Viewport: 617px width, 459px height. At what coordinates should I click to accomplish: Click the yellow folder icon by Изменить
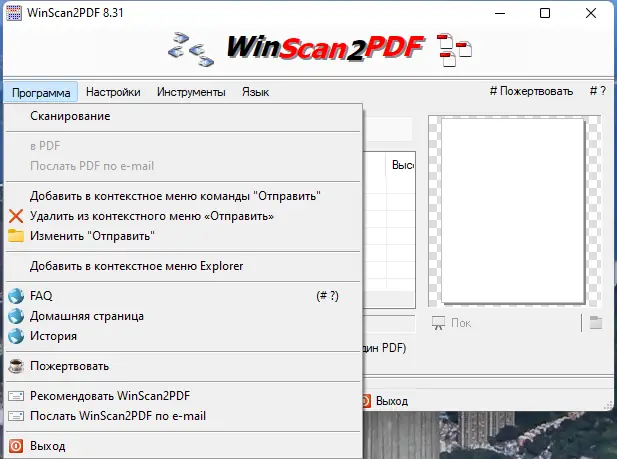point(16,236)
